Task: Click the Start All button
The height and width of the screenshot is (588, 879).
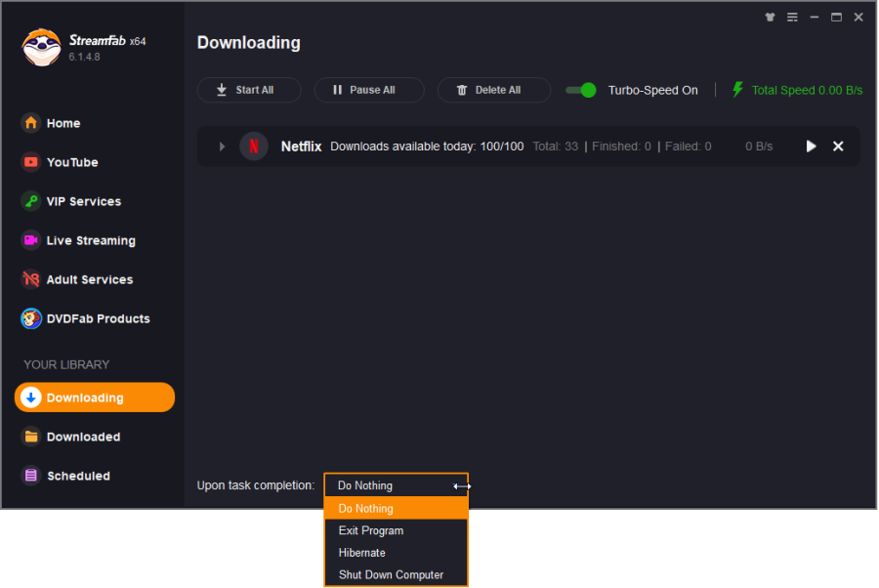Action: (249, 90)
